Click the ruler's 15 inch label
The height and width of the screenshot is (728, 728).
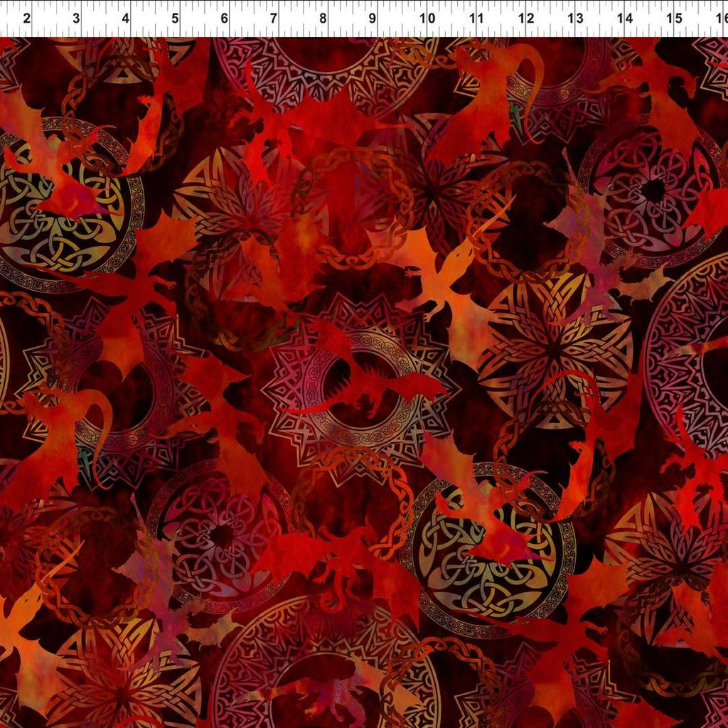coord(674,18)
